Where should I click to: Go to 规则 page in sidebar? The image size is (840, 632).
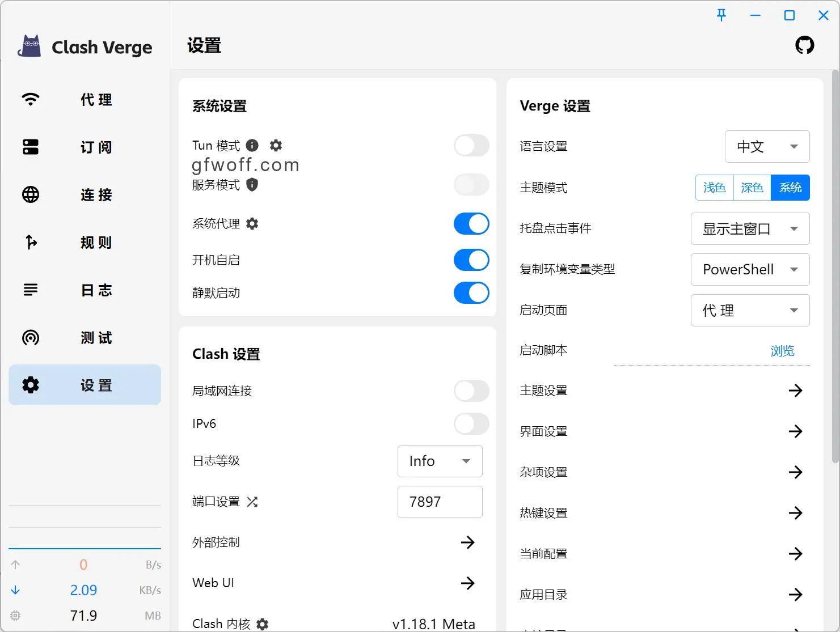pyautogui.click(x=85, y=243)
